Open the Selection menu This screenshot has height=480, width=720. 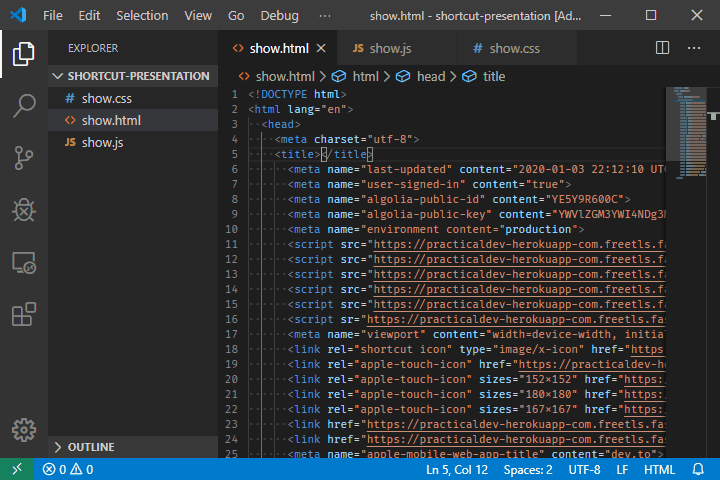[142, 16]
